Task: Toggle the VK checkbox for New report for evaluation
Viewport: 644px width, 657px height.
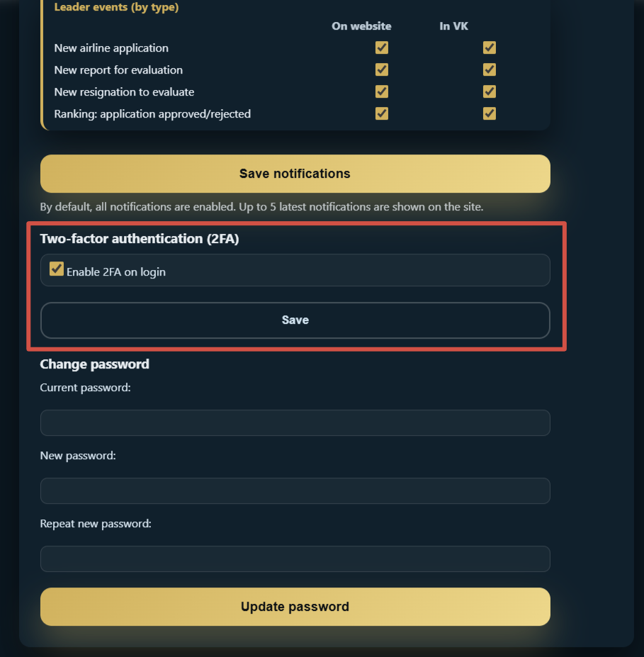Action: pyautogui.click(x=489, y=69)
